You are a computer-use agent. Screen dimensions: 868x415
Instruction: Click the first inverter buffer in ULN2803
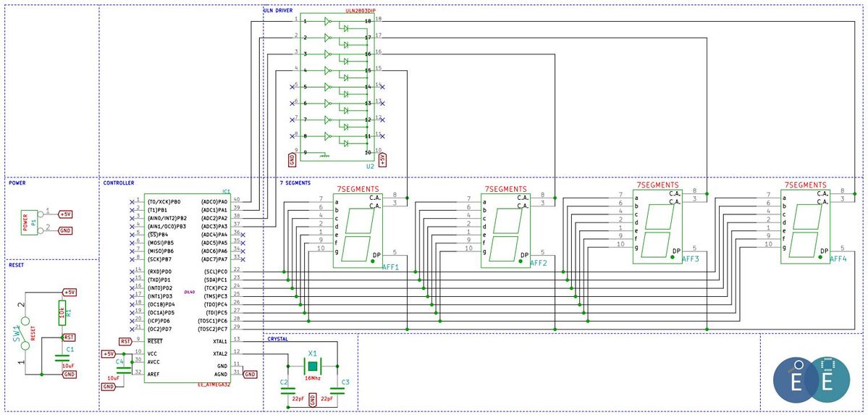coord(328,21)
